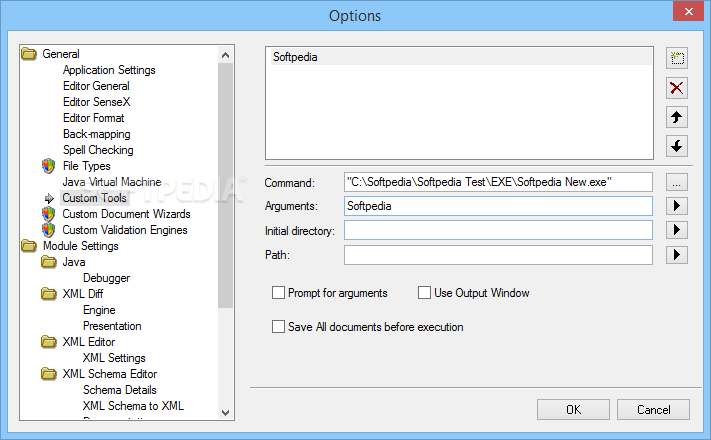Select XML Schema to XML item
The image size is (711, 440).
(133, 406)
